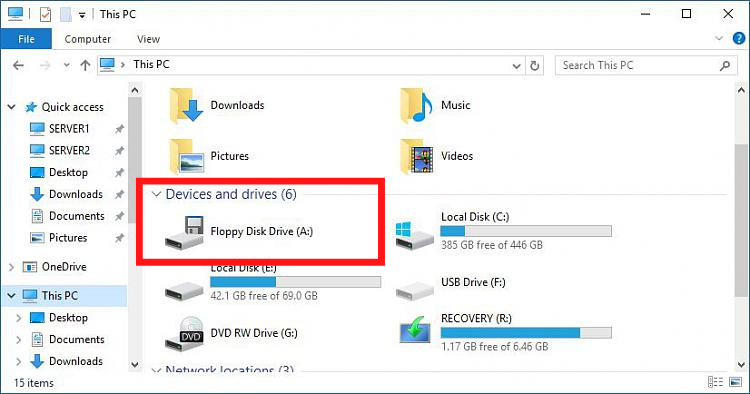Open the recent locations dropdown arrow

click(66, 66)
